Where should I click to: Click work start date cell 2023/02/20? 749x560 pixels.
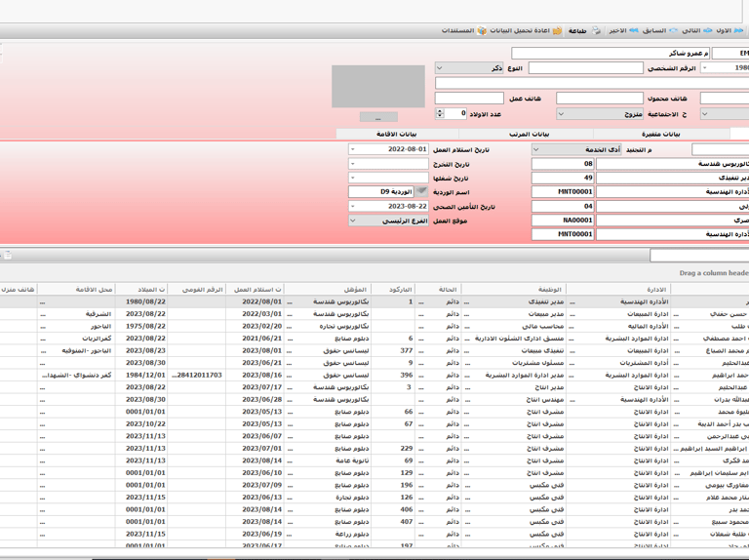click(x=256, y=327)
